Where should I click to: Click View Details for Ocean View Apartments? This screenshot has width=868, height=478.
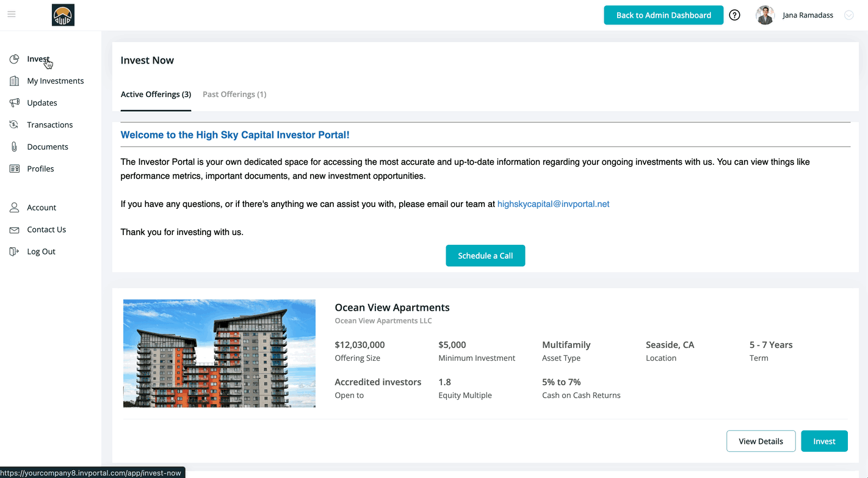[x=761, y=441]
